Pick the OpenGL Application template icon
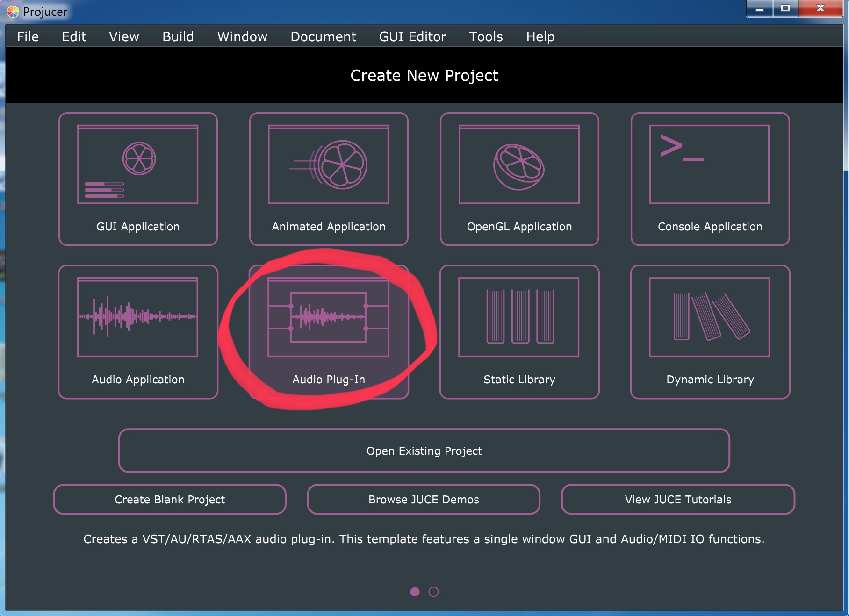Image resolution: width=849 pixels, height=616 pixels. pos(519,165)
